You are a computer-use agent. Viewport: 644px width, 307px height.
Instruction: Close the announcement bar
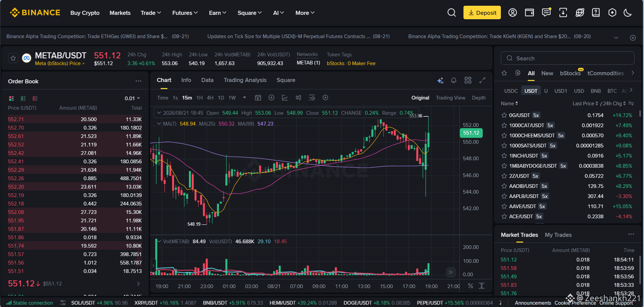pyautogui.click(x=633, y=38)
